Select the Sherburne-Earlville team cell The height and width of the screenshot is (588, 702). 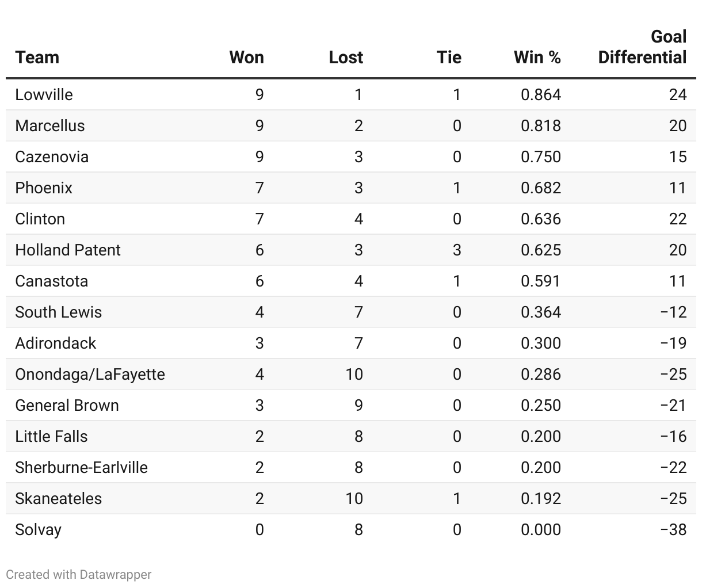81,467
